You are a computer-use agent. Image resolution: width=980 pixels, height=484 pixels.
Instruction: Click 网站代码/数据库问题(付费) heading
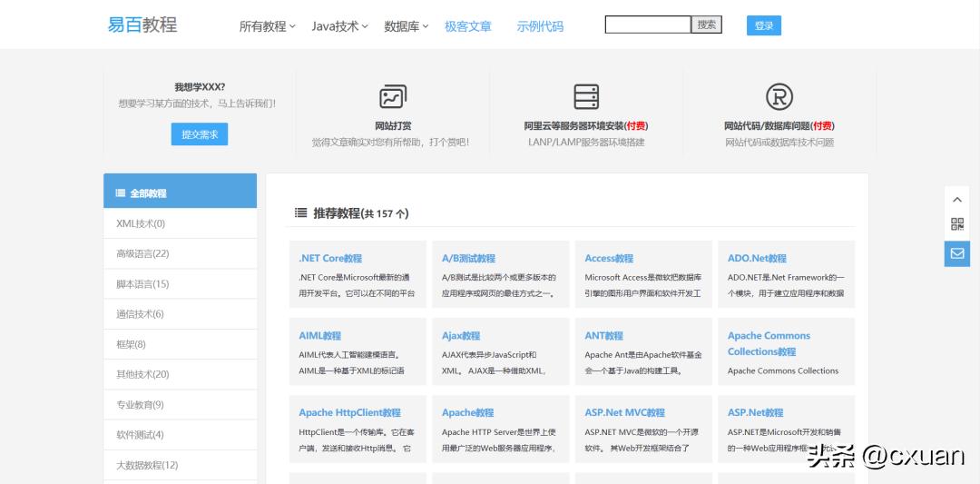(779, 125)
